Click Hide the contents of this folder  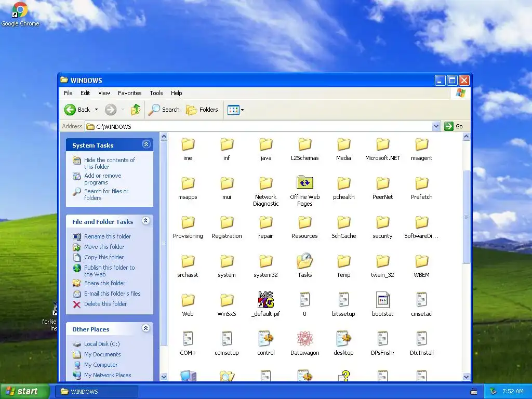[x=109, y=163]
